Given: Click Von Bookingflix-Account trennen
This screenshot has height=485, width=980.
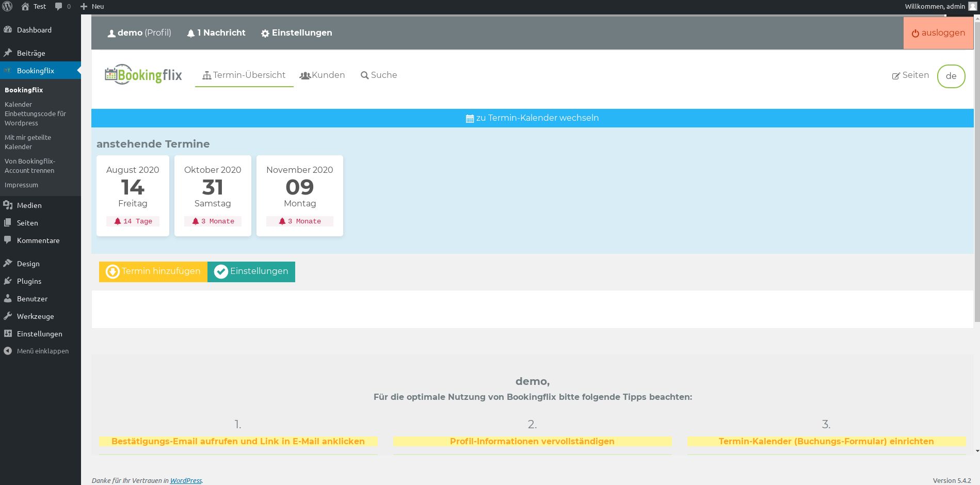Looking at the screenshot, I should coord(30,166).
